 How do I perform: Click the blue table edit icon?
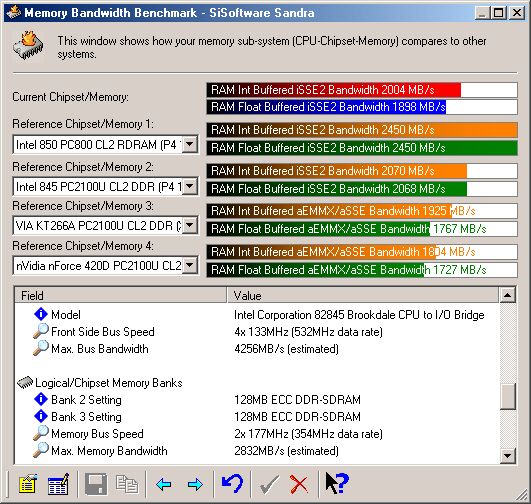[x=59, y=484]
